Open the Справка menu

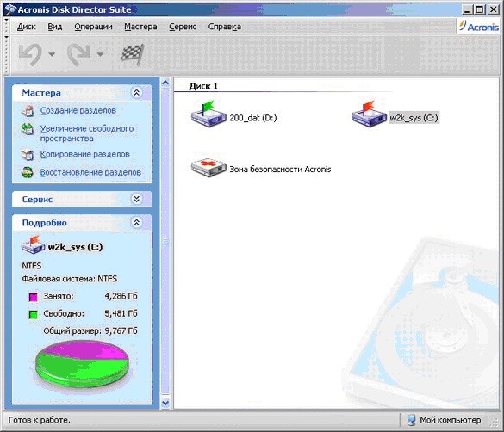coord(224,27)
